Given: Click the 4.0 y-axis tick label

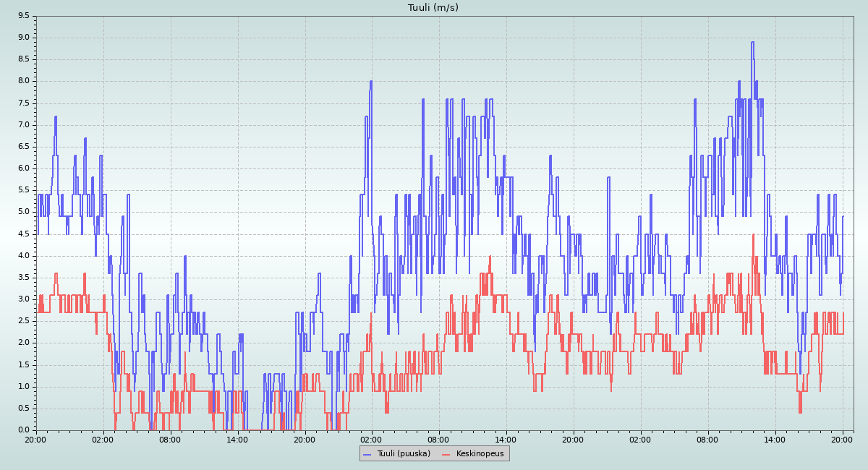Looking at the screenshot, I should [24, 255].
